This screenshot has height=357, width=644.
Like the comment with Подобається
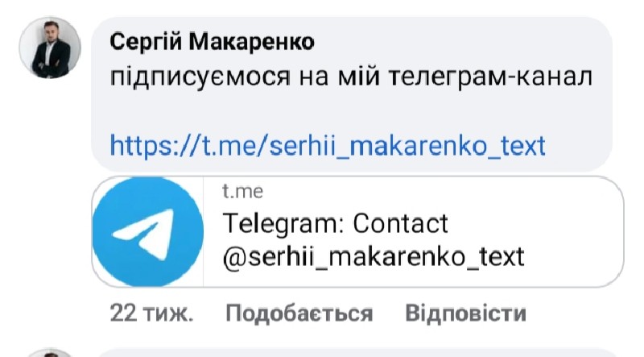point(299,313)
